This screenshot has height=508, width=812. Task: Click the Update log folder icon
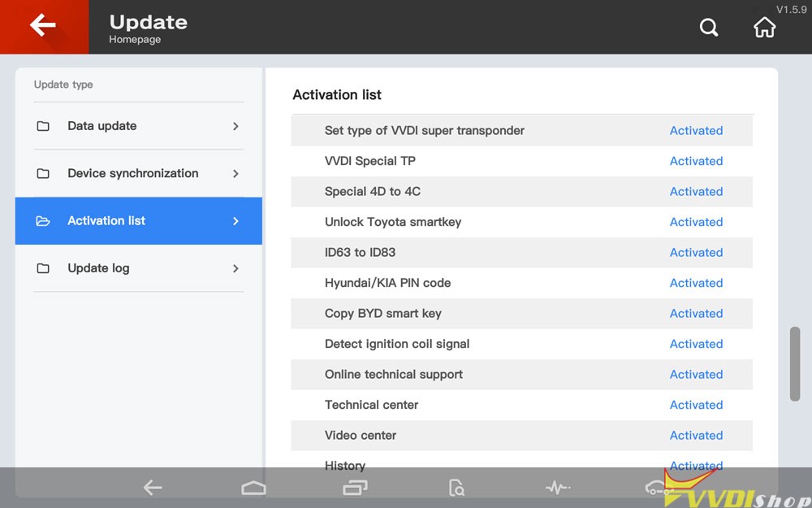coord(43,268)
